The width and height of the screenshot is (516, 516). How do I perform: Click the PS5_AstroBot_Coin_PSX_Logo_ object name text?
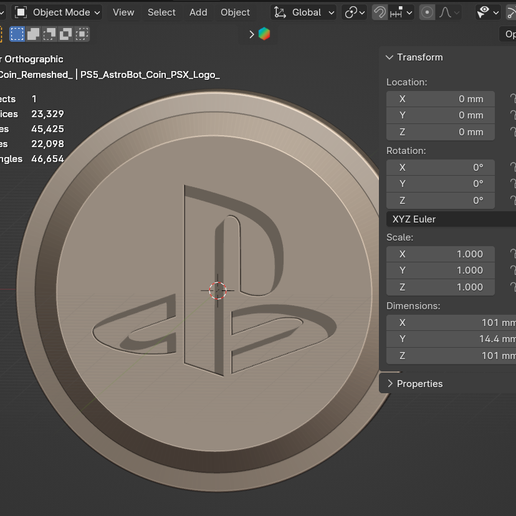[x=150, y=75]
